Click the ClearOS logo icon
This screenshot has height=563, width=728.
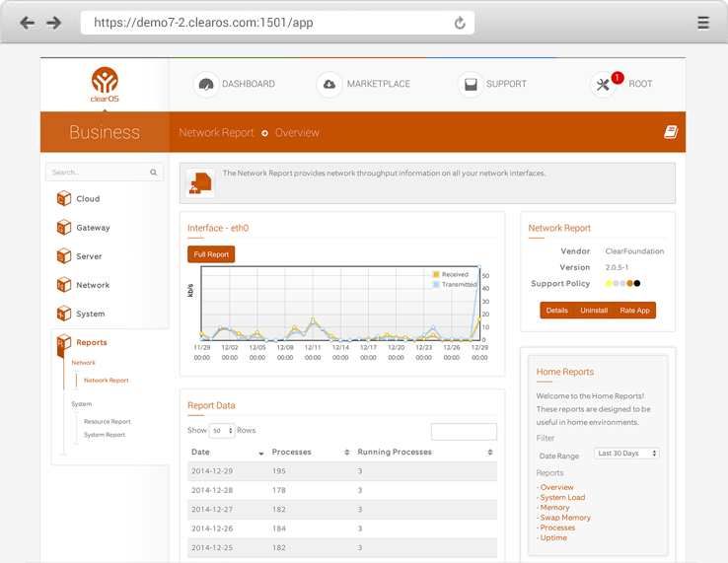click(x=105, y=81)
